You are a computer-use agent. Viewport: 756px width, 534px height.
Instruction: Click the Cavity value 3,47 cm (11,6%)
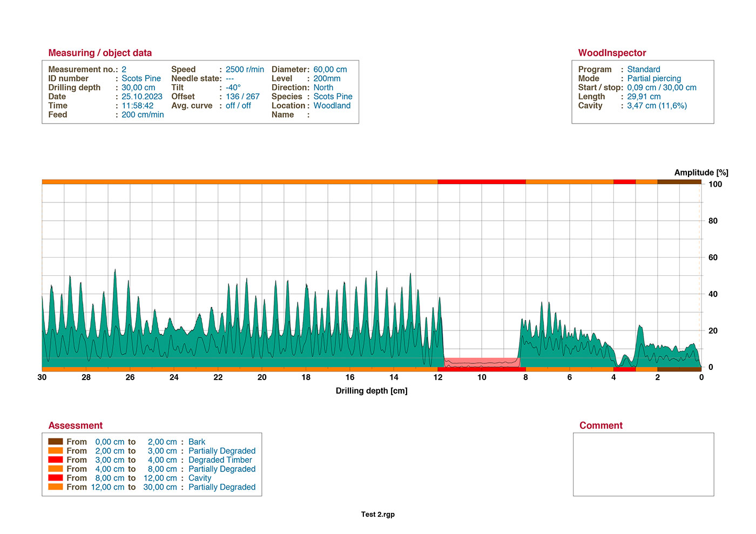(657, 106)
